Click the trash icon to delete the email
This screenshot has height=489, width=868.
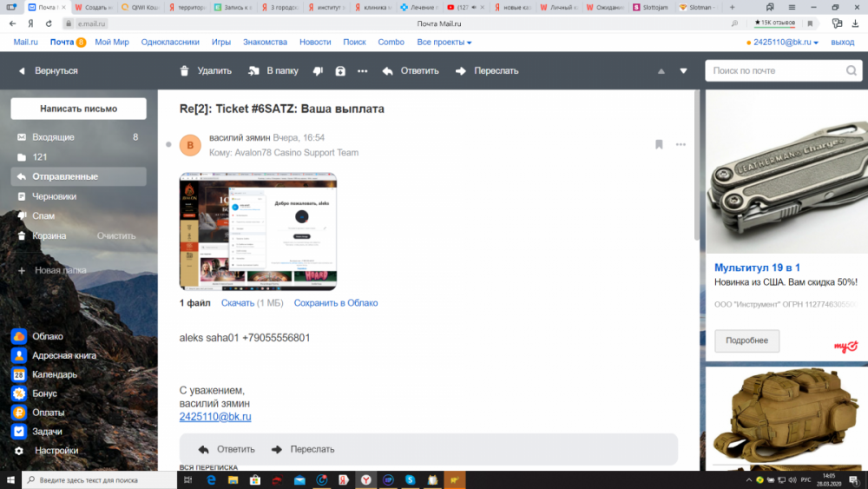tap(184, 71)
